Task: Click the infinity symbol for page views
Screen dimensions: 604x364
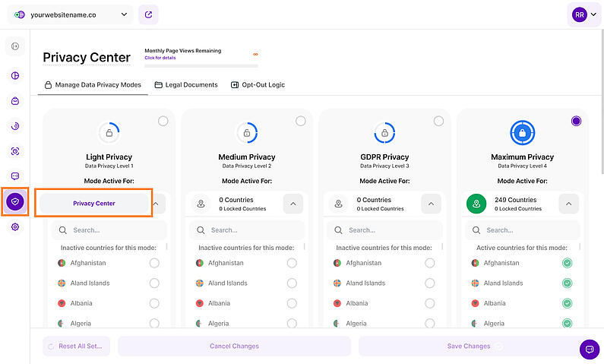Action: [x=255, y=54]
